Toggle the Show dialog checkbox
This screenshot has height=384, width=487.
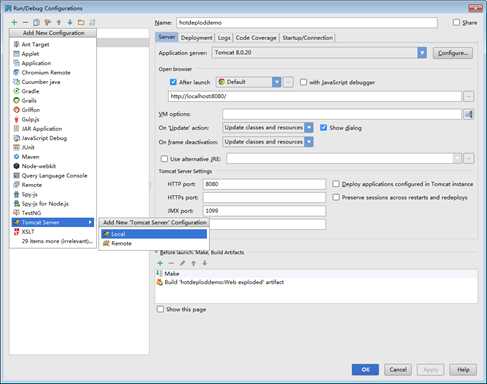[x=323, y=127]
